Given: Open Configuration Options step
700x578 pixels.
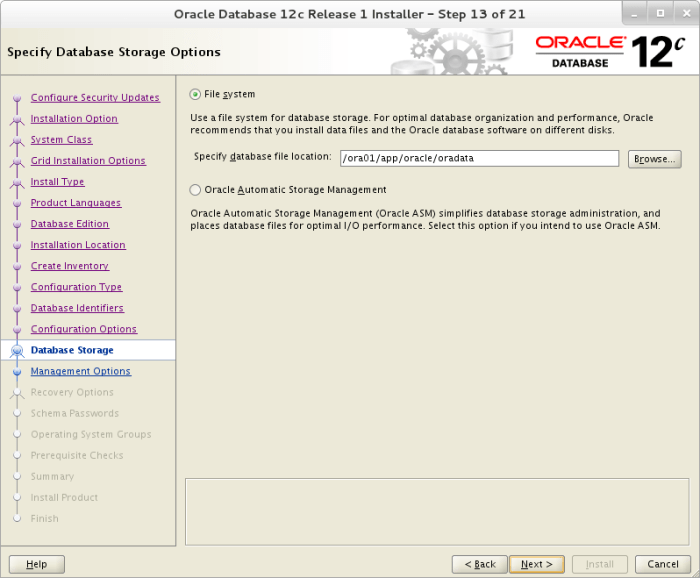Looking at the screenshot, I should point(84,329).
